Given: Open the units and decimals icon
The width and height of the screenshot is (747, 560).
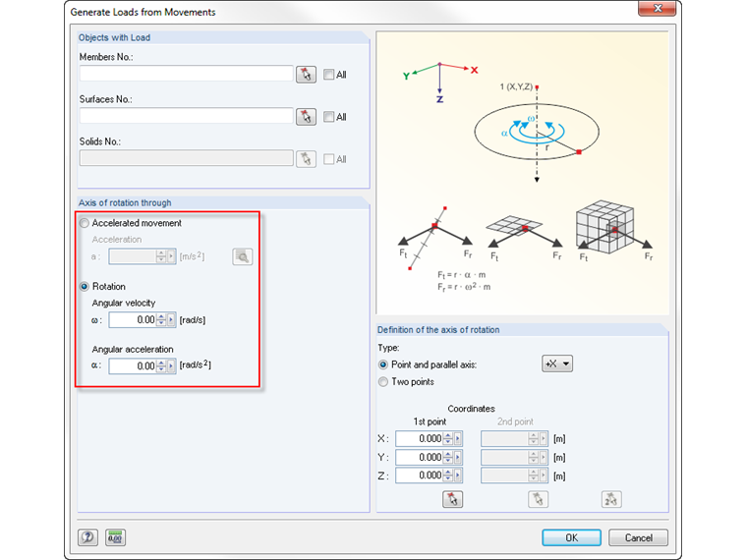Looking at the screenshot, I should click(x=115, y=537).
